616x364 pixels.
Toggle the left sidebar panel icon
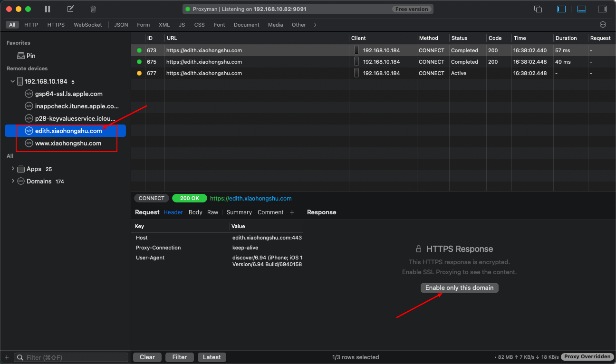point(561,9)
